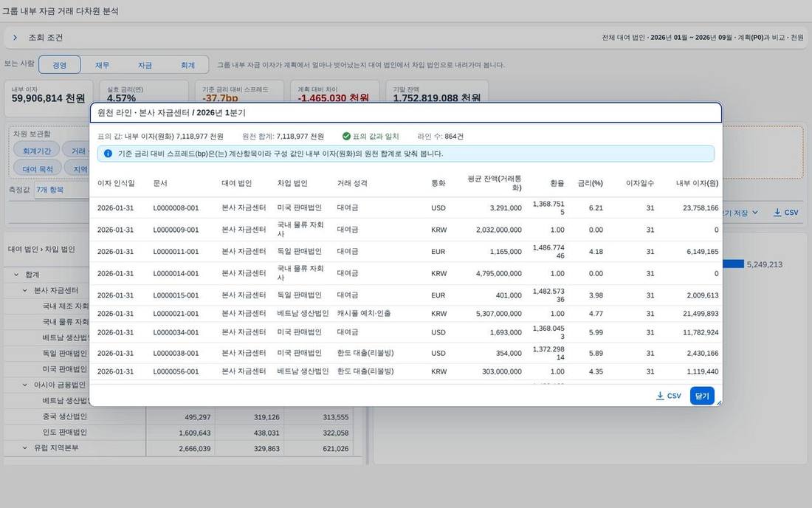Click the green check icon beside 표의 값과 일치
The image size is (812, 508).
[x=346, y=136]
